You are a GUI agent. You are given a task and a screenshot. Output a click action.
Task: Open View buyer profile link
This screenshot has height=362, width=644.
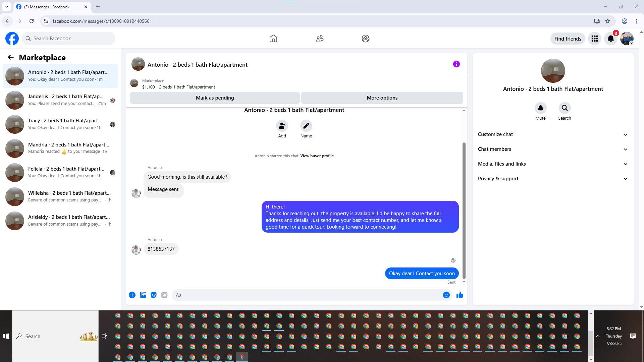tap(317, 156)
